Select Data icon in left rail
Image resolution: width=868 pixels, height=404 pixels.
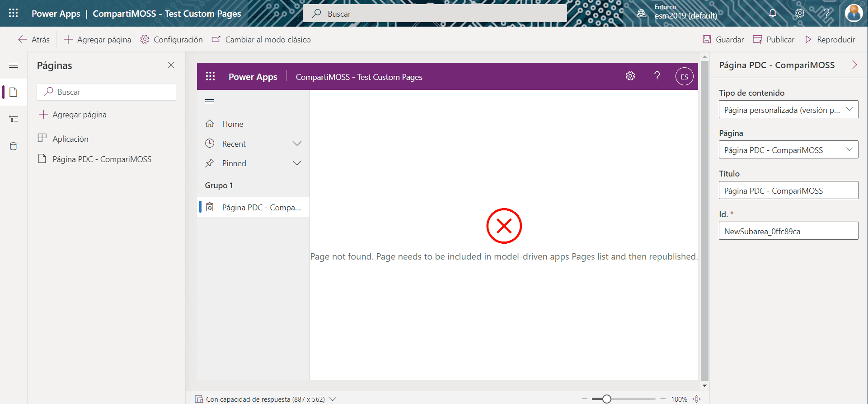point(14,146)
